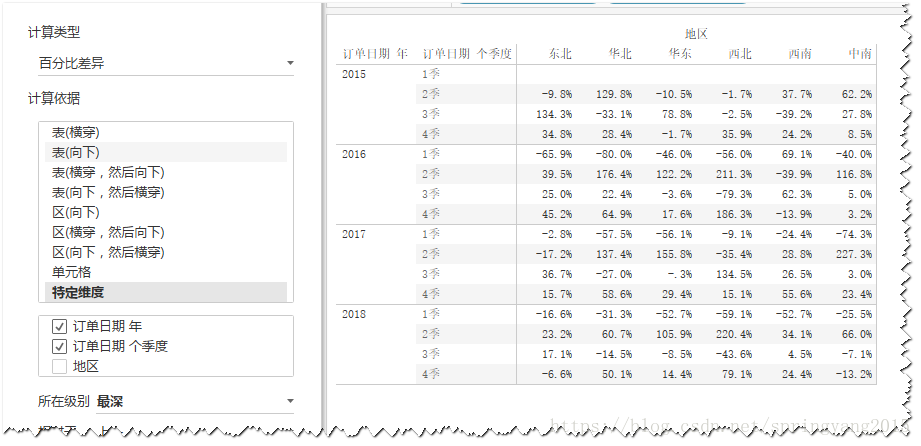Select 区(向下) option
The height and width of the screenshot is (446, 921).
click(x=166, y=212)
